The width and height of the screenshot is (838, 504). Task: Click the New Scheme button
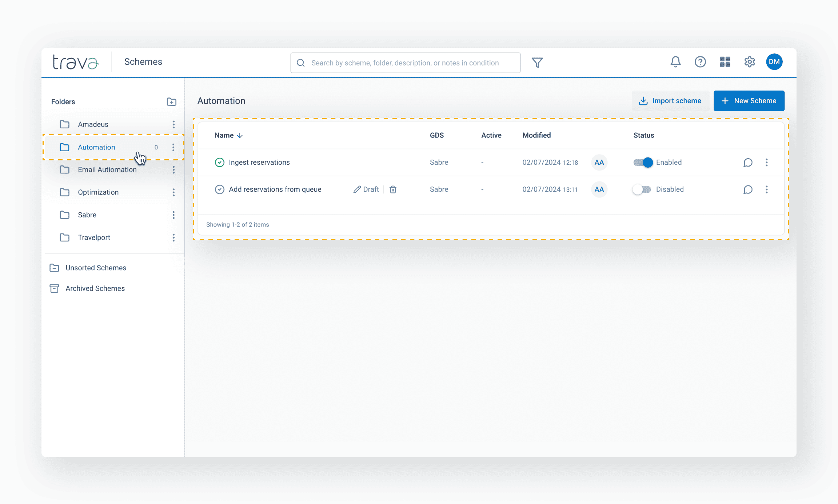(x=749, y=101)
